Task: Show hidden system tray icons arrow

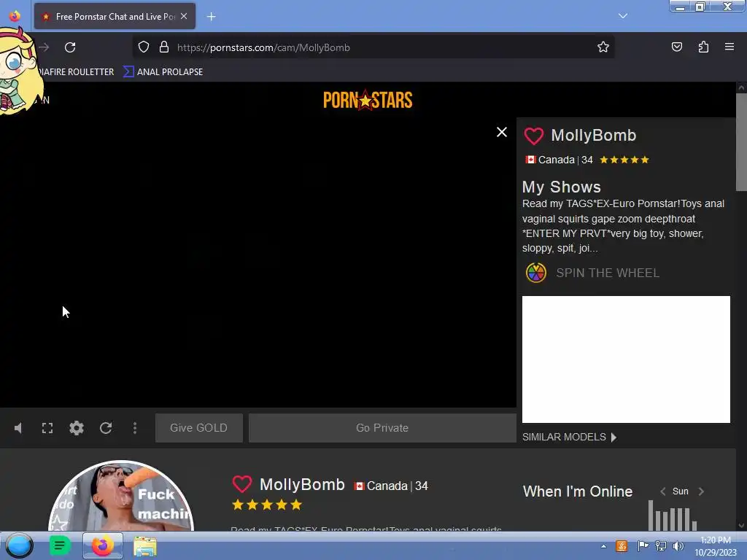Action: pyautogui.click(x=603, y=546)
